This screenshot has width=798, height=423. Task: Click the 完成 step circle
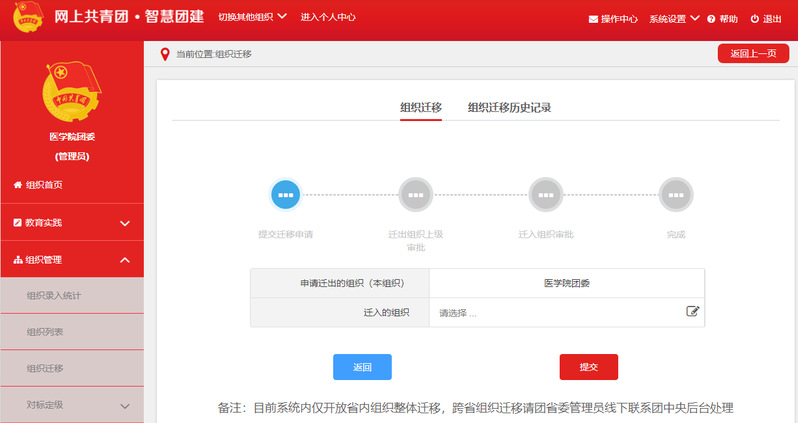click(676, 194)
